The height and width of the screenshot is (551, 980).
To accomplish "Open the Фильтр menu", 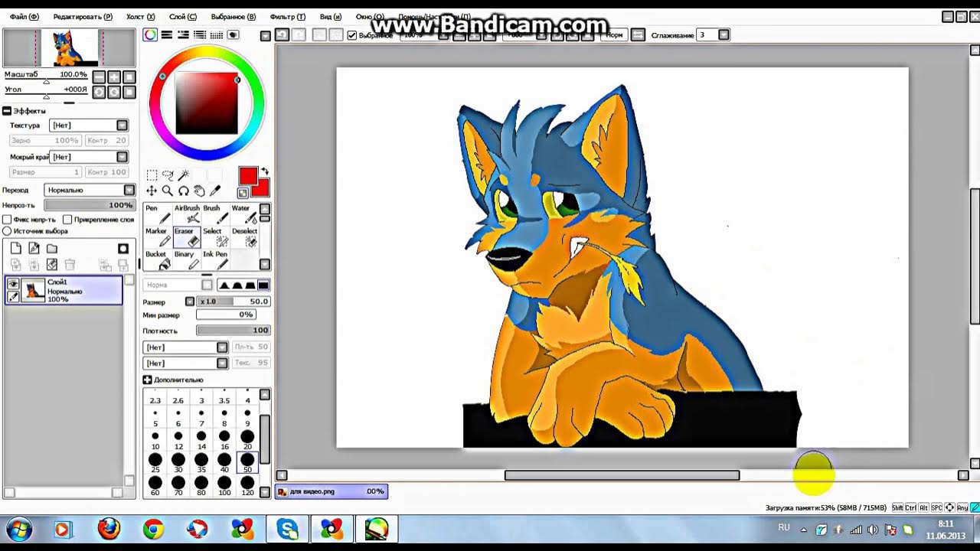I will coord(287,17).
